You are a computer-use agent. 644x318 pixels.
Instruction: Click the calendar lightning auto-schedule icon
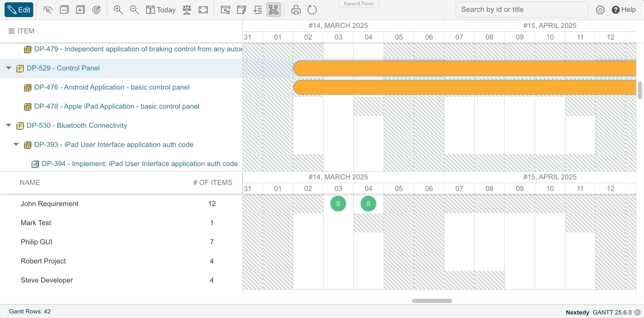(241, 10)
